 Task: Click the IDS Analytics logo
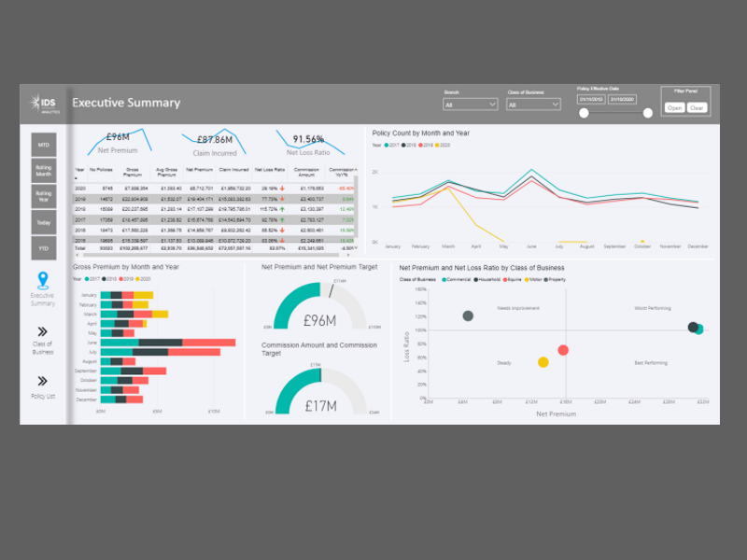(x=44, y=104)
